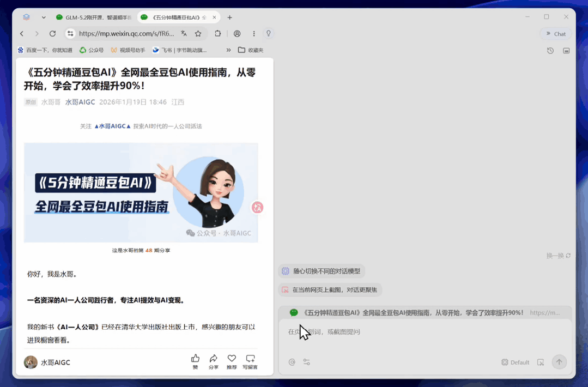Reload the current page
The width and height of the screenshot is (588, 387).
pyautogui.click(x=52, y=33)
